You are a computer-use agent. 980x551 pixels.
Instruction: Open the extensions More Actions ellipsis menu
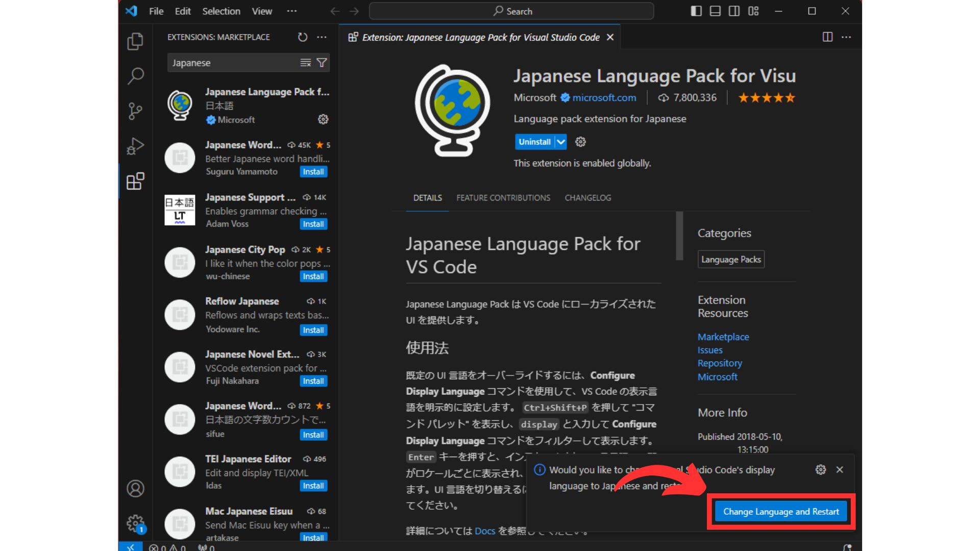click(x=322, y=37)
